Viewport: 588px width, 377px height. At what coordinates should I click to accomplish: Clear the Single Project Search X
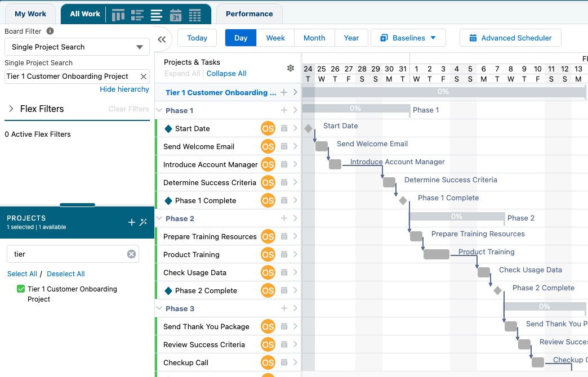point(143,77)
